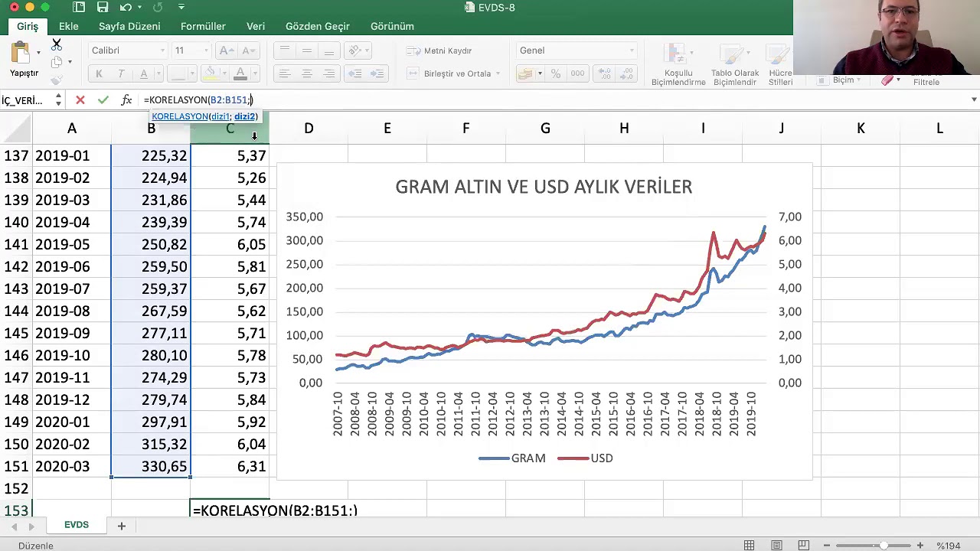Toggle bottom vertical alignment

329,51
